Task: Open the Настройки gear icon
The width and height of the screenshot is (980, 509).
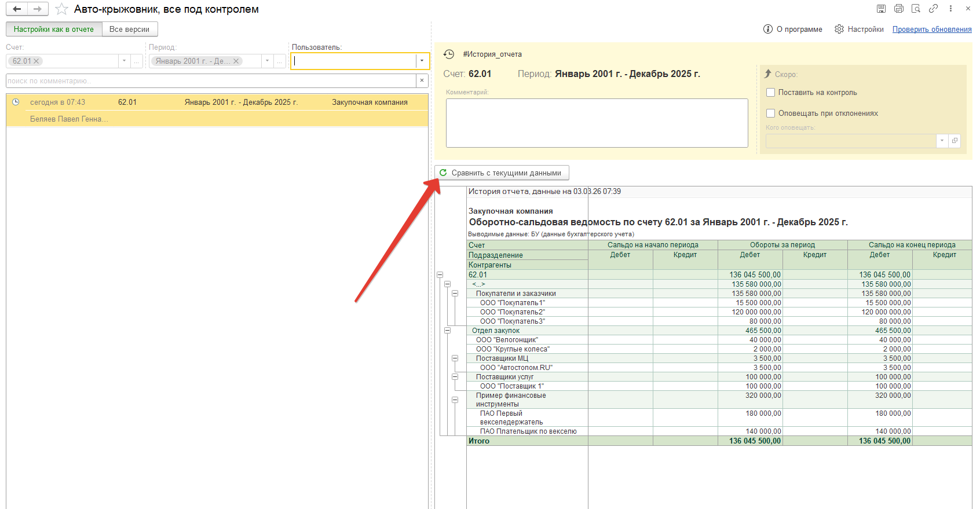Action: (839, 29)
